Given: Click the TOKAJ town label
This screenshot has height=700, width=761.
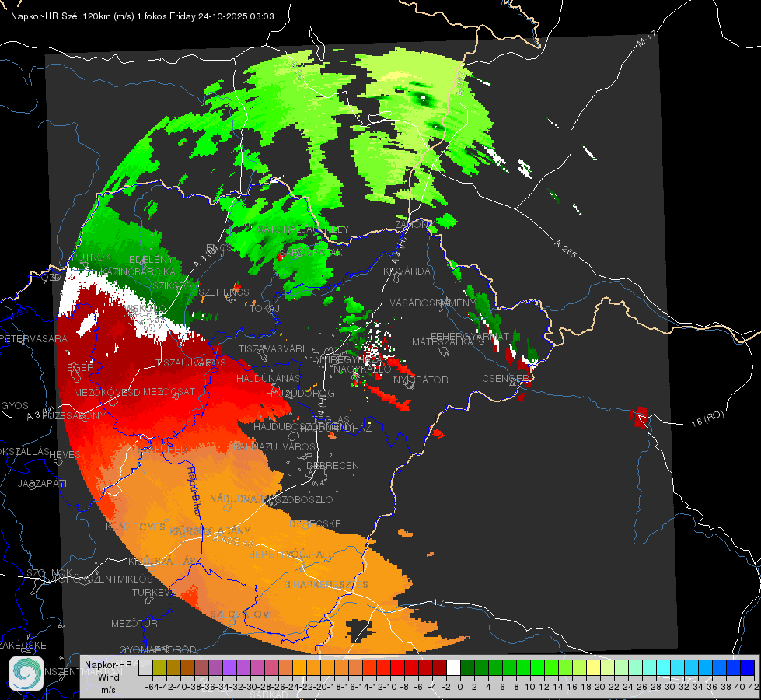Looking at the screenshot, I should [x=265, y=308].
